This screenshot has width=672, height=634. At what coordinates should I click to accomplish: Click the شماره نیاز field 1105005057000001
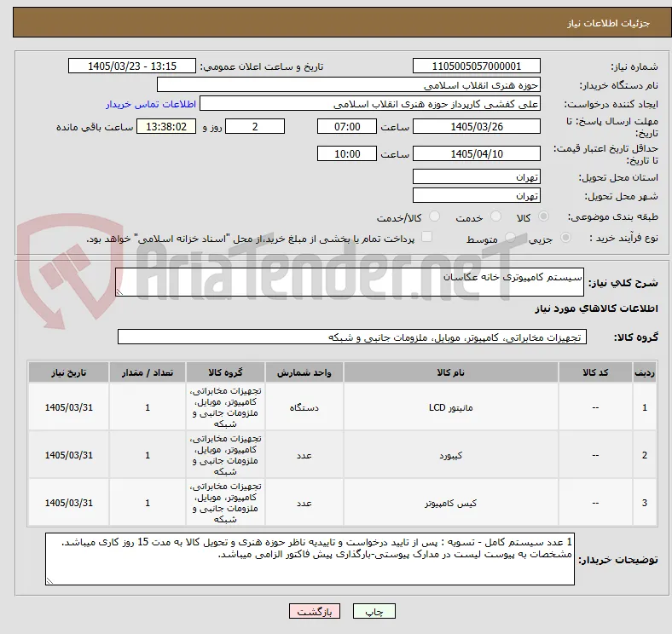pos(477,66)
